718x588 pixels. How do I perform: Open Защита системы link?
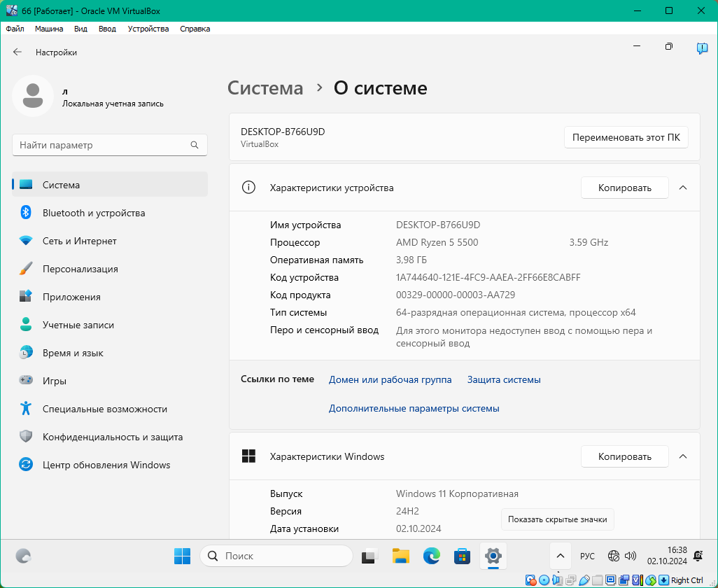tap(504, 379)
